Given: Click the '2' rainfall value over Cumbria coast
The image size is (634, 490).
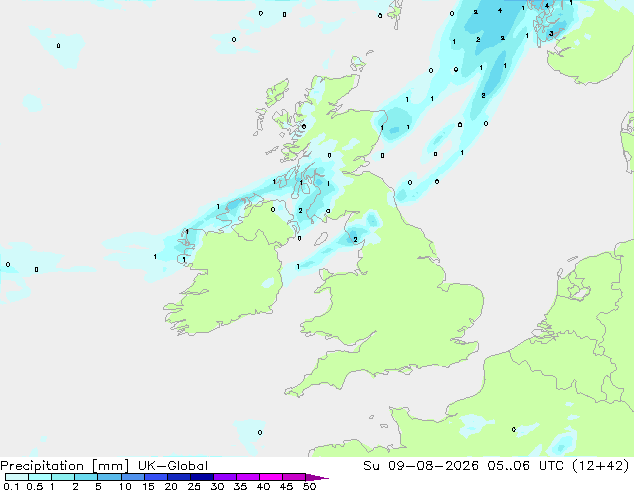Looking at the screenshot, I should click(355, 240).
